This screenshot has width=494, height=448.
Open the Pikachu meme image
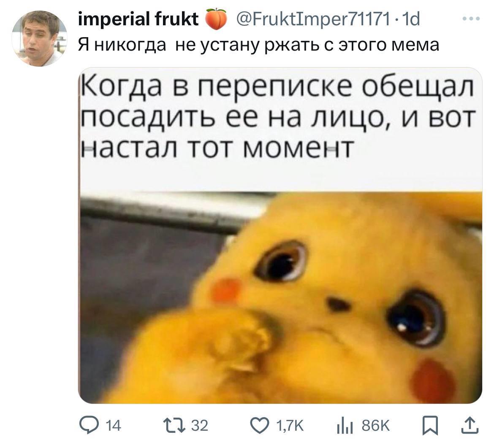[x=280, y=235]
